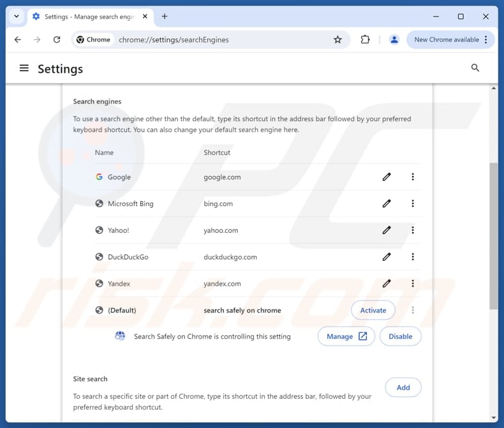Click the bing.com shortcut text

218,203
